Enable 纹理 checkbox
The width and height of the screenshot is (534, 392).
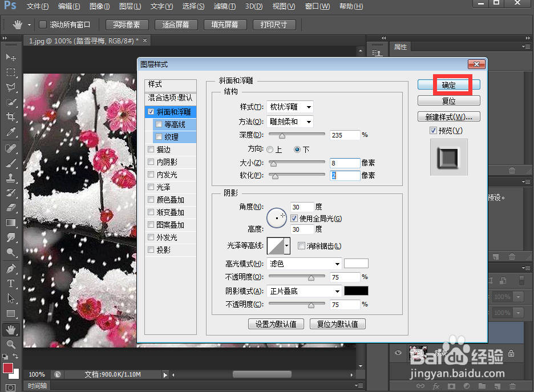click(x=159, y=137)
